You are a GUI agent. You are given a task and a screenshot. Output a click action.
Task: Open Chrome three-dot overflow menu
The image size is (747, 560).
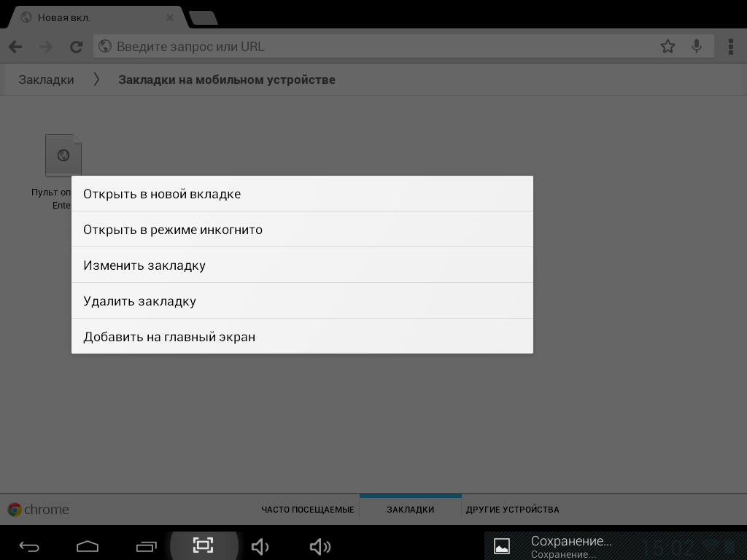730,47
